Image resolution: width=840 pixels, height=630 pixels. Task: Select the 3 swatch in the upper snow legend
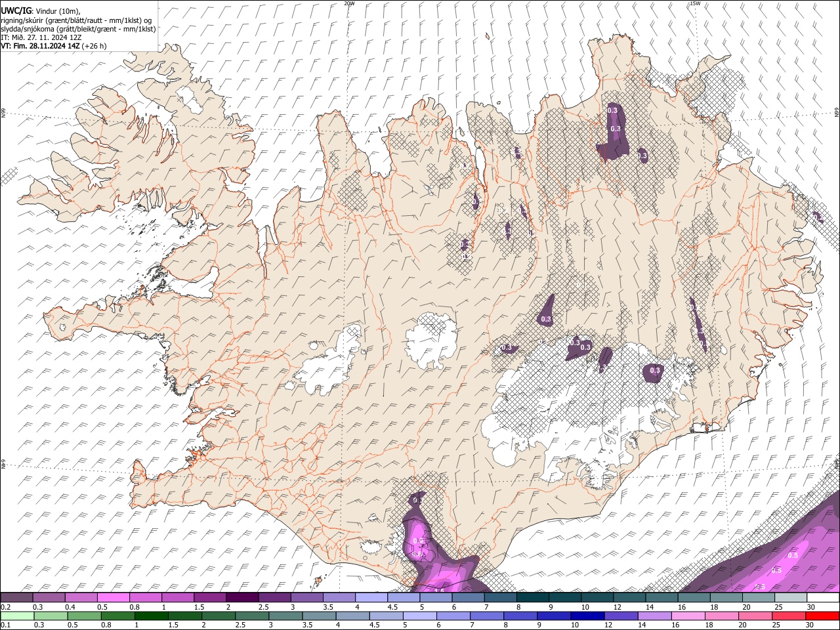tap(306, 597)
